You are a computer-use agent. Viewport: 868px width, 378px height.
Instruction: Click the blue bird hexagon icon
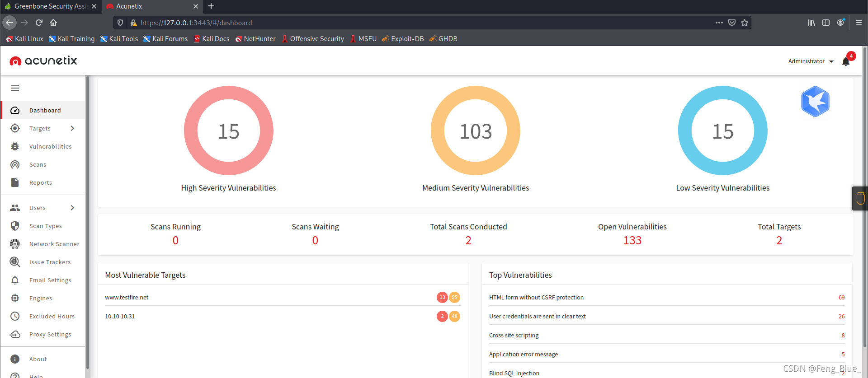(815, 101)
